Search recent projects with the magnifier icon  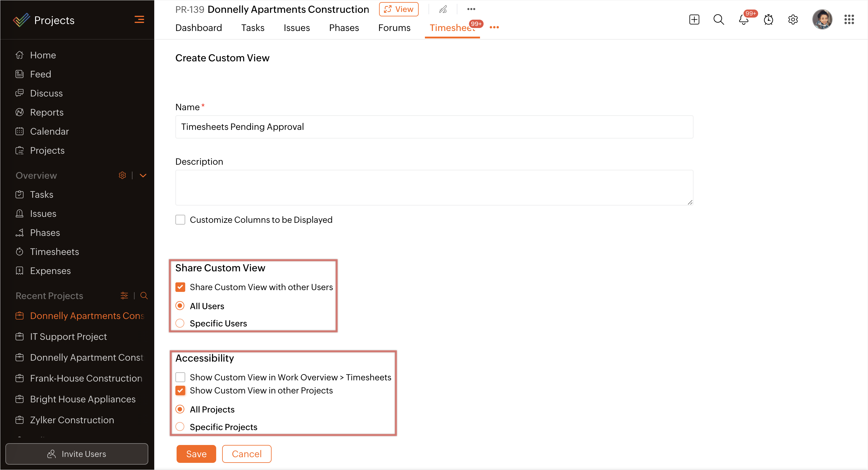point(144,296)
